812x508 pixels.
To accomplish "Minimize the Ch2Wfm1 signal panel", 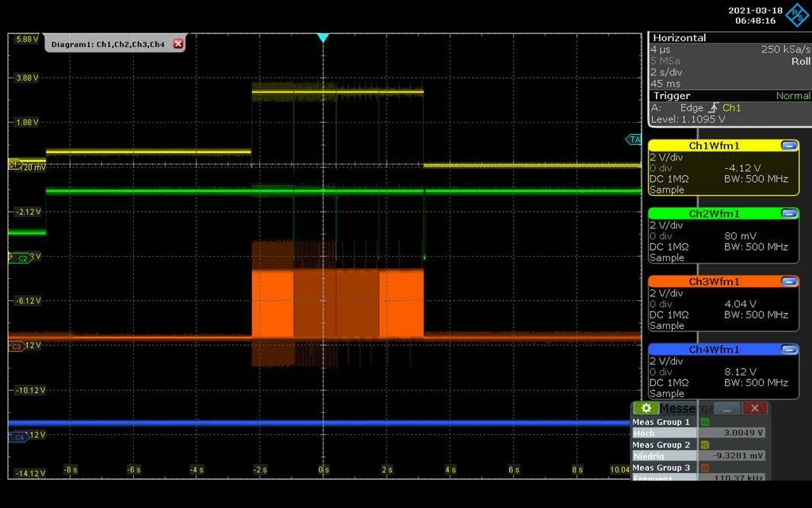I will coord(788,213).
